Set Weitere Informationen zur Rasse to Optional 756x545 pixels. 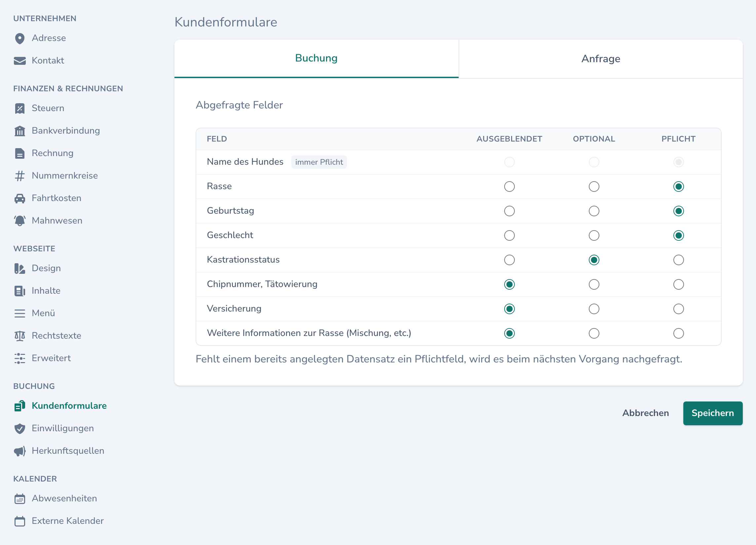click(594, 333)
